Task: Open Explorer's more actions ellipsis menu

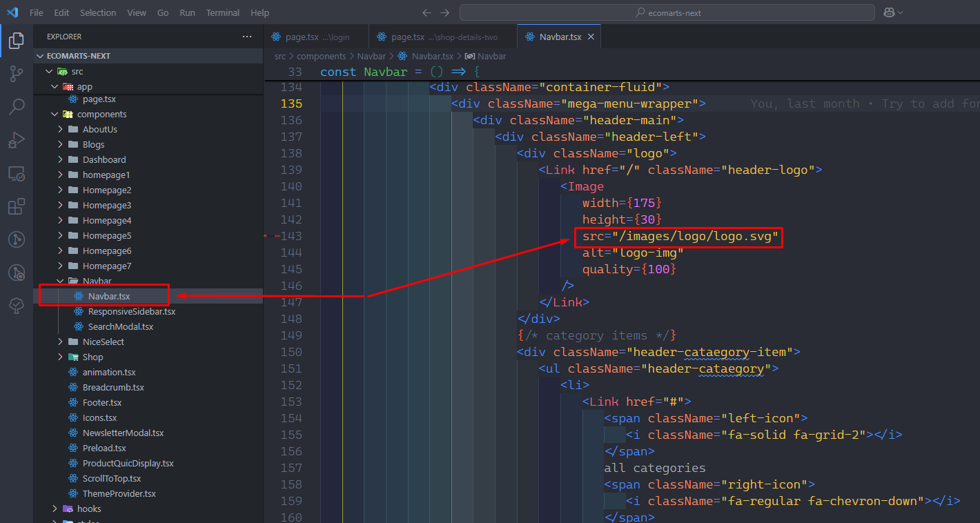Action: click(247, 37)
